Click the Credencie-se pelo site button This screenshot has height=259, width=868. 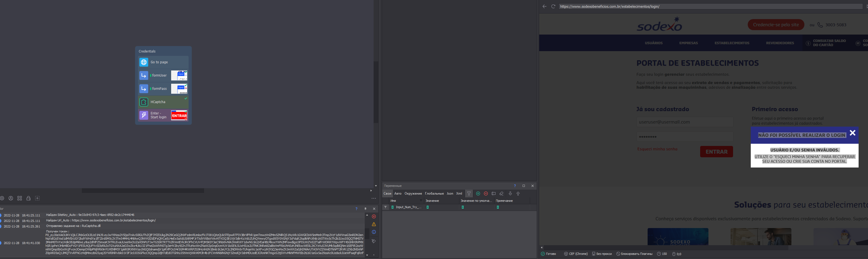click(x=776, y=25)
